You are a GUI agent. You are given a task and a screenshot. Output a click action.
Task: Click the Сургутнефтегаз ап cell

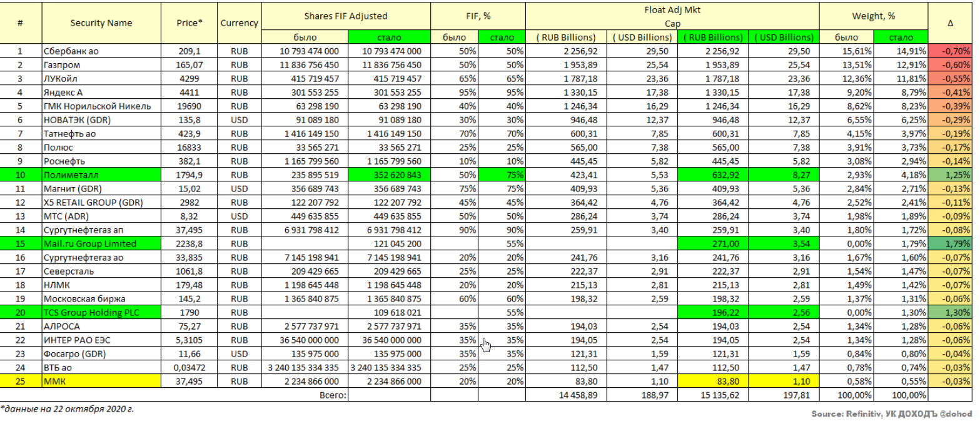coord(101,230)
